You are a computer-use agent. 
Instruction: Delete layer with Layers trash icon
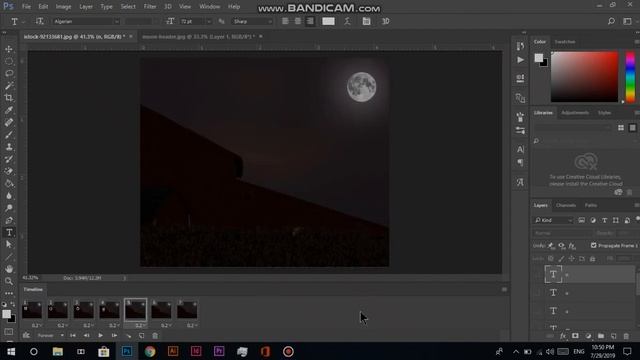[x=626, y=336]
